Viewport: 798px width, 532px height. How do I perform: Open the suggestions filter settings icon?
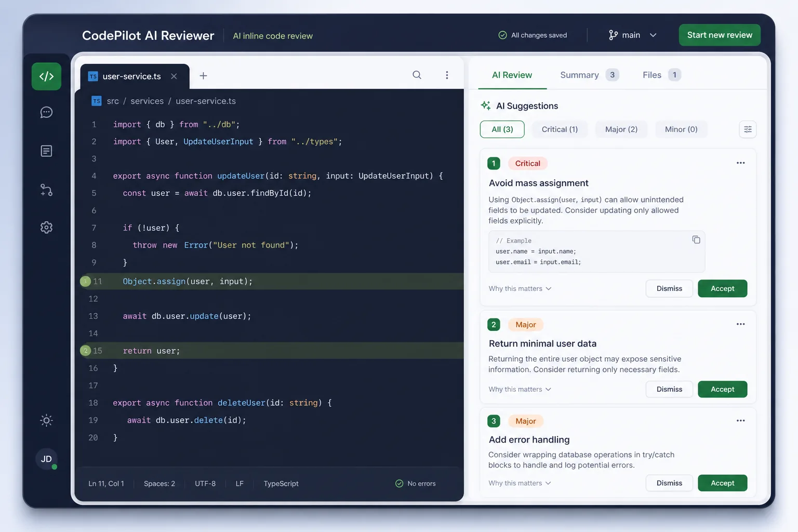pyautogui.click(x=748, y=129)
